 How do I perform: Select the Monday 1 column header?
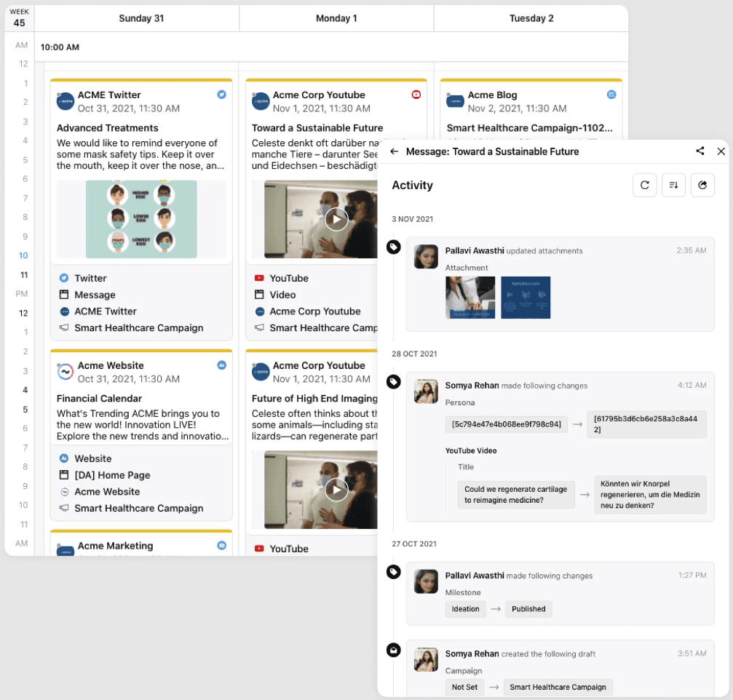[336, 17]
